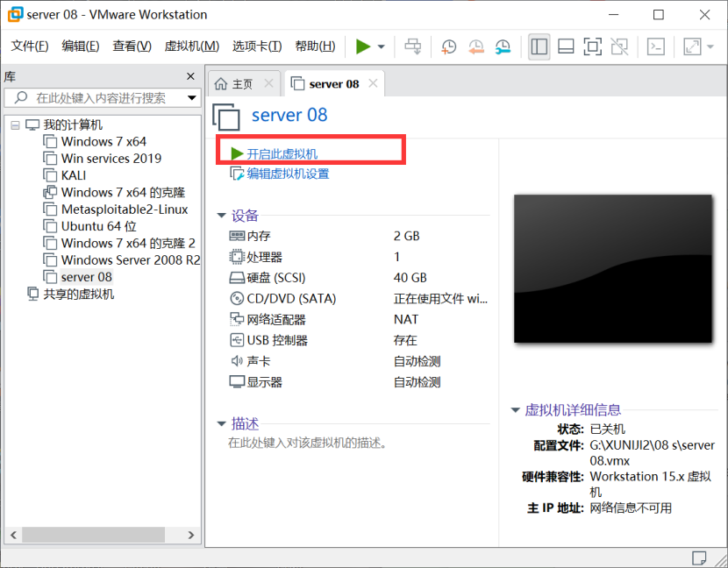
Task: Open 显示器 display device setting
Action: point(256,382)
